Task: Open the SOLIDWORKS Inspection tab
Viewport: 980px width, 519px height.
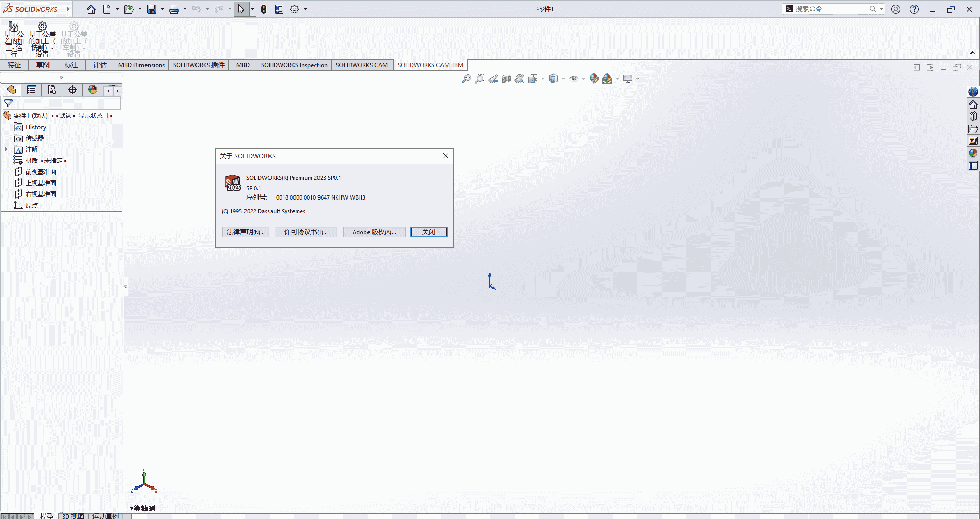Action: click(295, 65)
